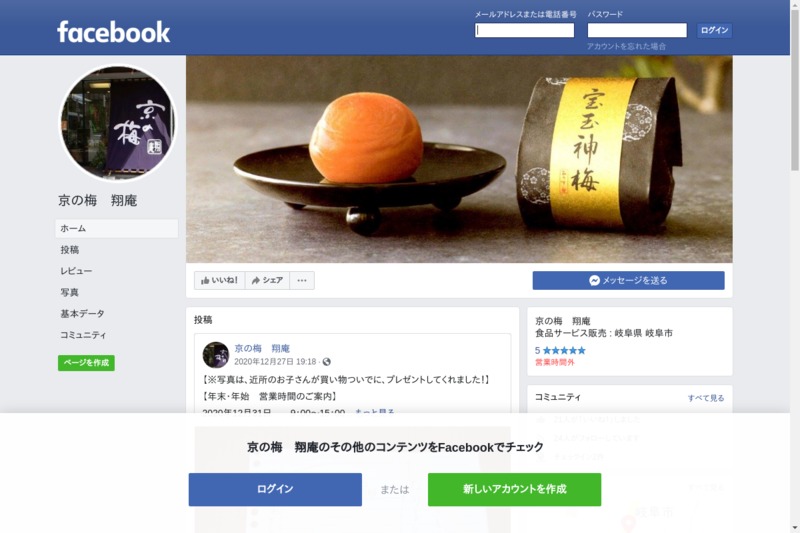Open the three-dots more options menu
Image resolution: width=800 pixels, height=533 pixels.
pyautogui.click(x=302, y=280)
